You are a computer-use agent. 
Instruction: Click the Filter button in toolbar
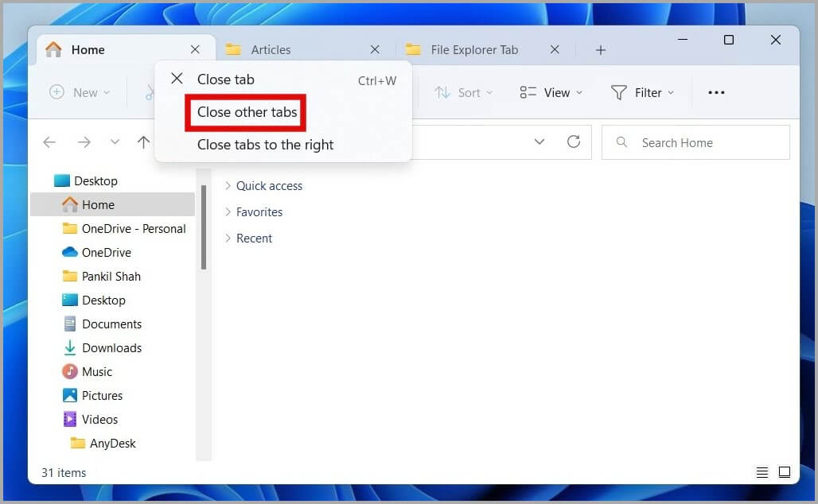pyautogui.click(x=642, y=93)
